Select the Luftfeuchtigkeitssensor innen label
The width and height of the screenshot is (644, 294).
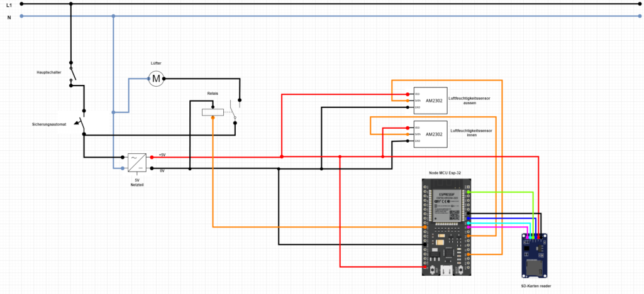(x=471, y=133)
